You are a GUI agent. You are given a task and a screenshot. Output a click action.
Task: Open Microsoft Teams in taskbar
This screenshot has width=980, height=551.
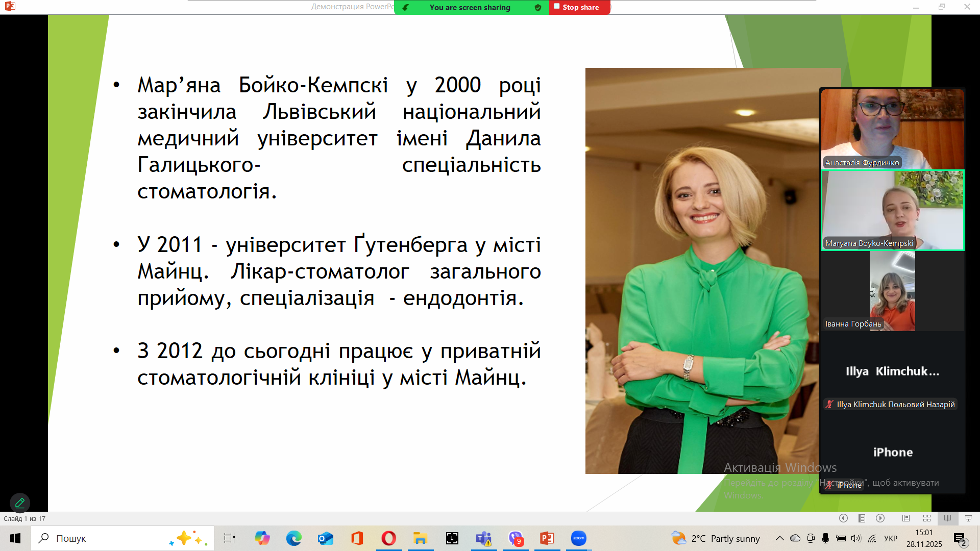point(483,538)
